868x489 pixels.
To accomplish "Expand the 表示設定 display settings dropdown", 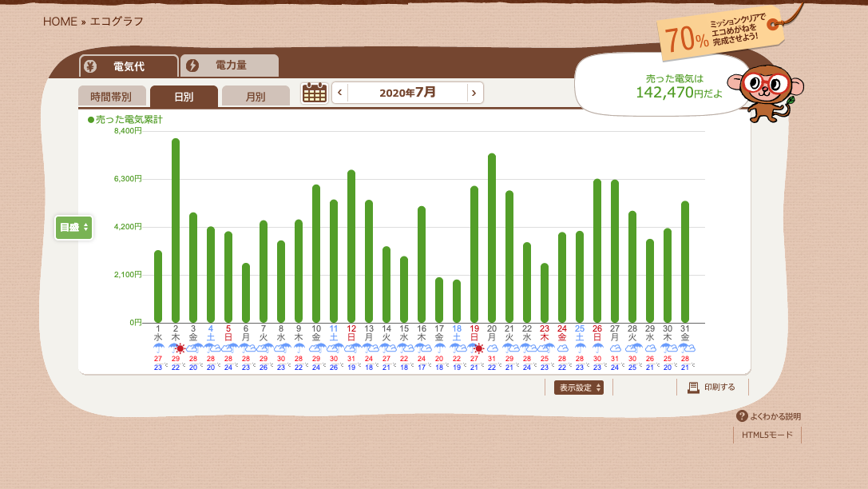I will [579, 388].
